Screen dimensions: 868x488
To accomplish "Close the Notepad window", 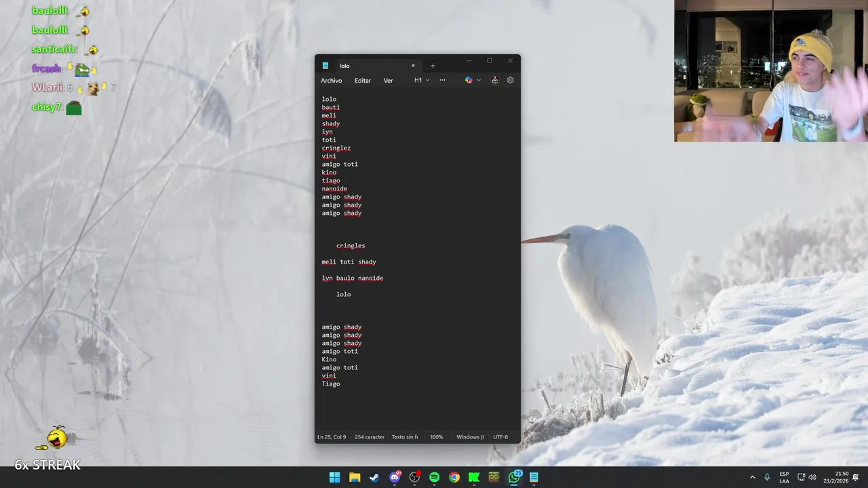I will 510,61.
